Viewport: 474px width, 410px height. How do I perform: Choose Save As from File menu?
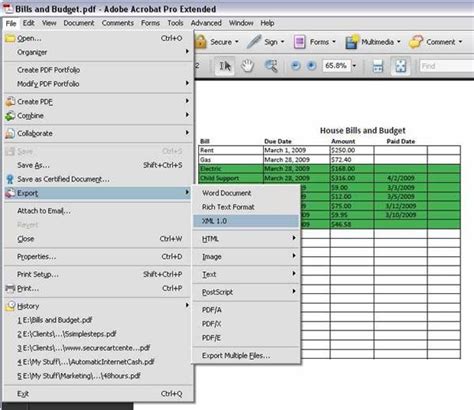pos(97,165)
